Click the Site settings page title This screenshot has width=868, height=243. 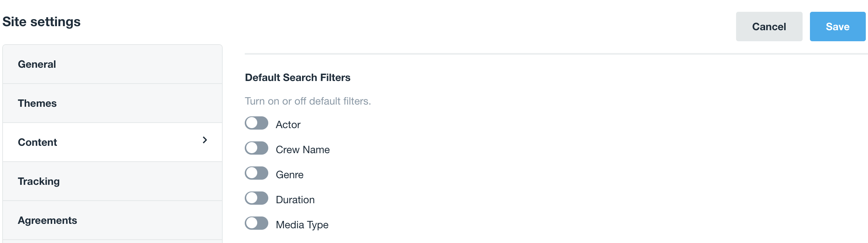42,22
